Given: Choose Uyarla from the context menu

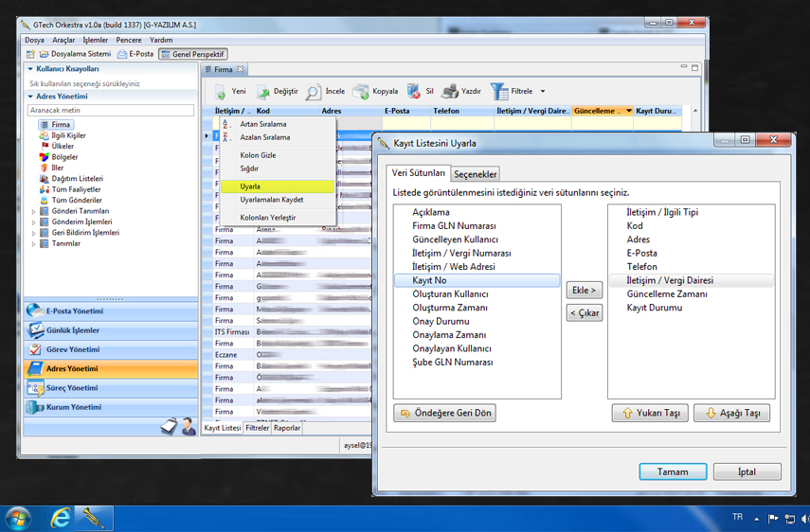Looking at the screenshot, I should coord(250,186).
